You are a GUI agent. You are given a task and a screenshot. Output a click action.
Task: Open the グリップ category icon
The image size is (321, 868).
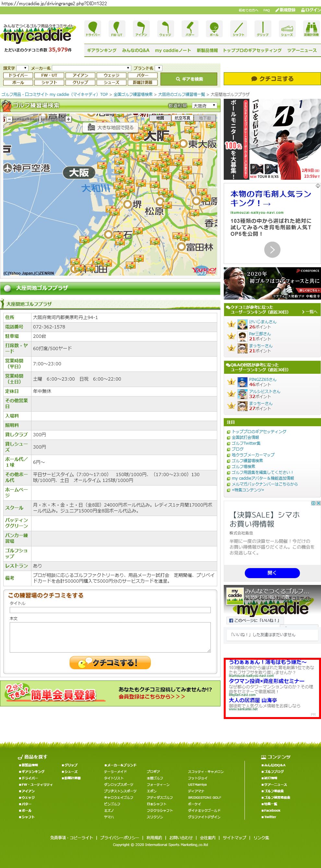point(263,29)
